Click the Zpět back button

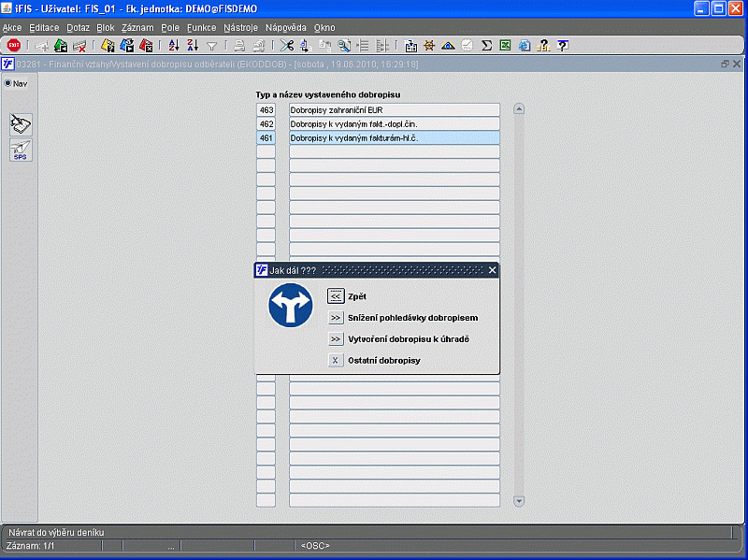point(336,296)
